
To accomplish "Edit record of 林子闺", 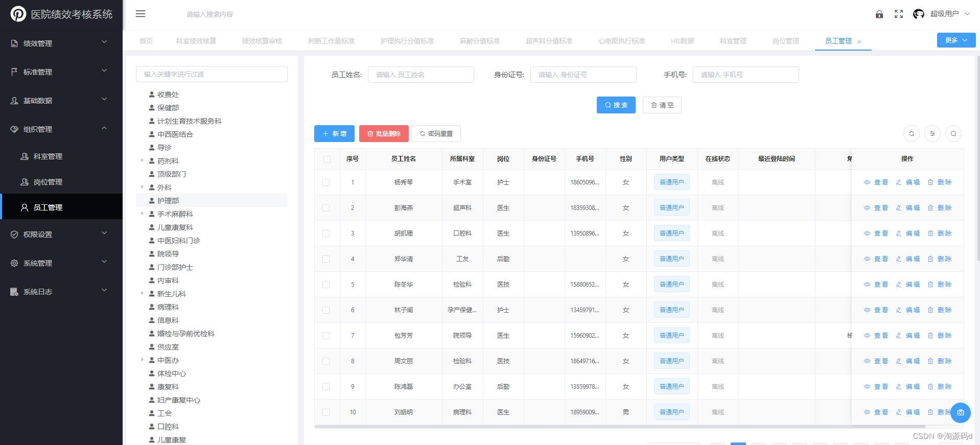I will (907, 310).
